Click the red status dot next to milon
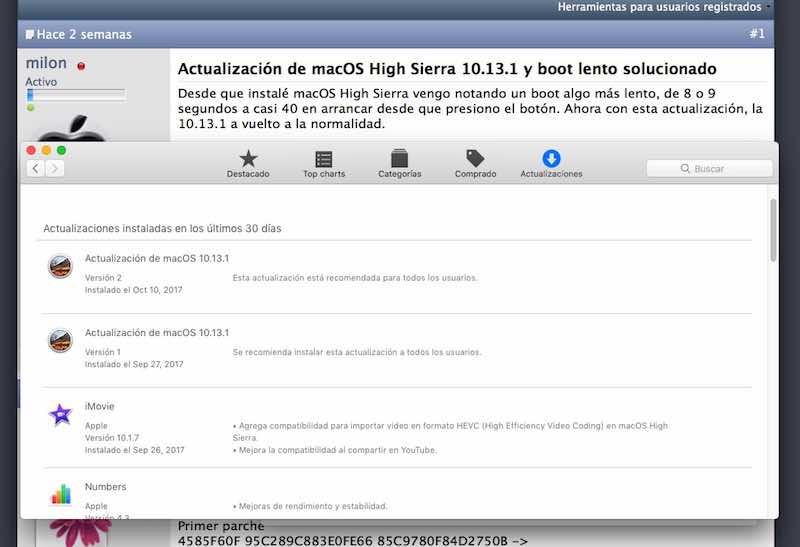 [81, 66]
